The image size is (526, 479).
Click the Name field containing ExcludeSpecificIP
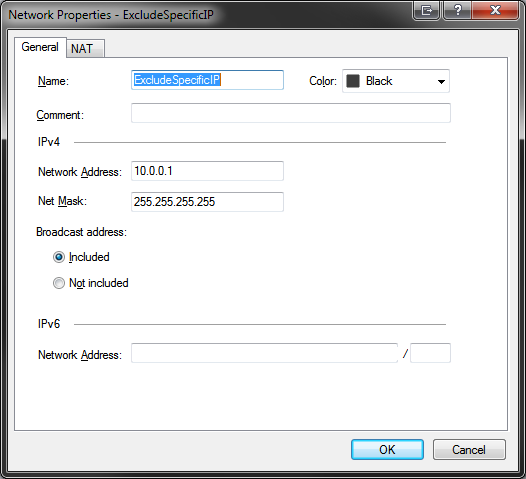[207, 80]
